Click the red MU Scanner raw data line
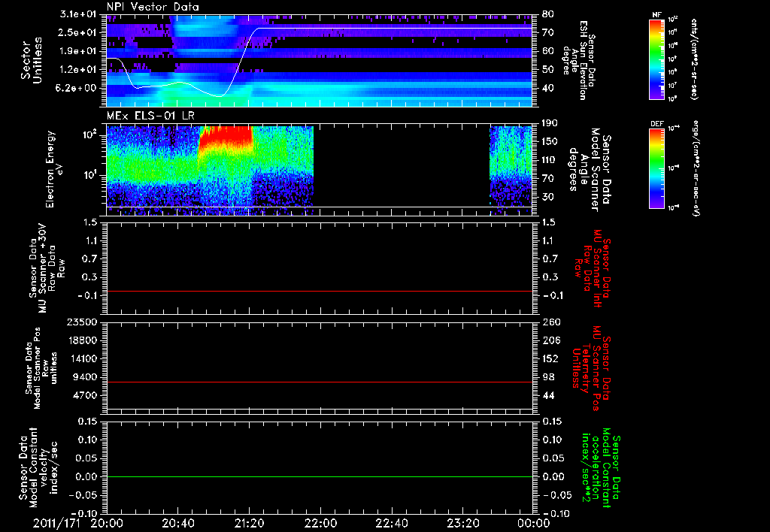770x532 pixels. coord(319,291)
